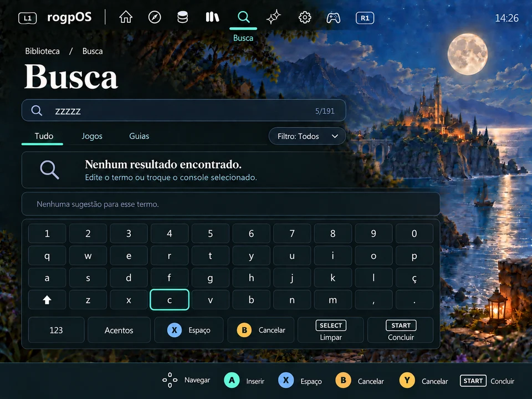Go to Biblioteca in breadcrumb
Viewport: 532px width, 399px height.
(x=43, y=51)
